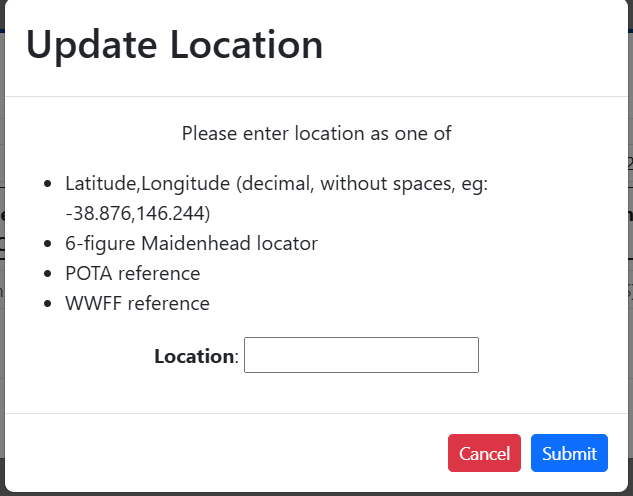Click the bullet before POTA reference

[x=50, y=274]
